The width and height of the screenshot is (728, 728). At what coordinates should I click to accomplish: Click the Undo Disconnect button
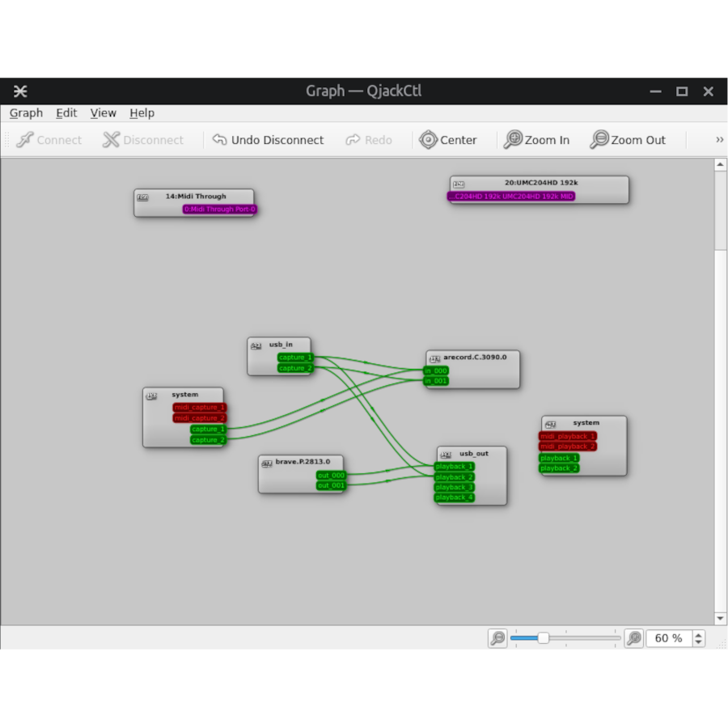269,140
